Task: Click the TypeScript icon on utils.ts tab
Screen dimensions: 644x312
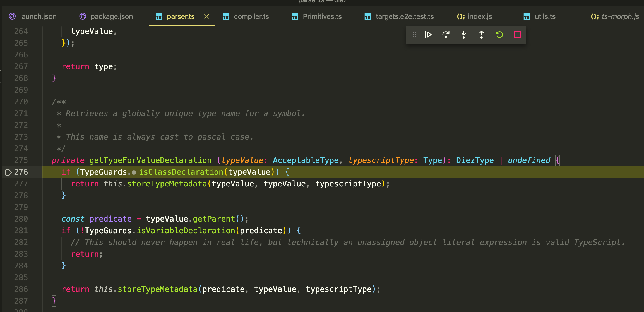Action: coord(527,16)
